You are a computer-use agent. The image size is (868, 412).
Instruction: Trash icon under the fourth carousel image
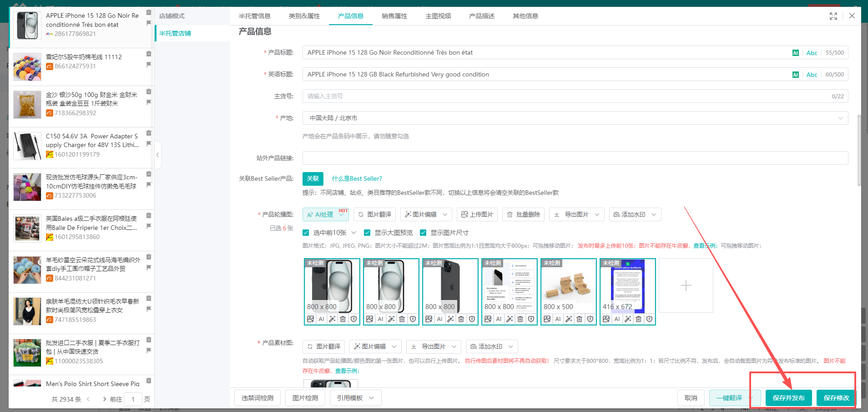point(520,319)
